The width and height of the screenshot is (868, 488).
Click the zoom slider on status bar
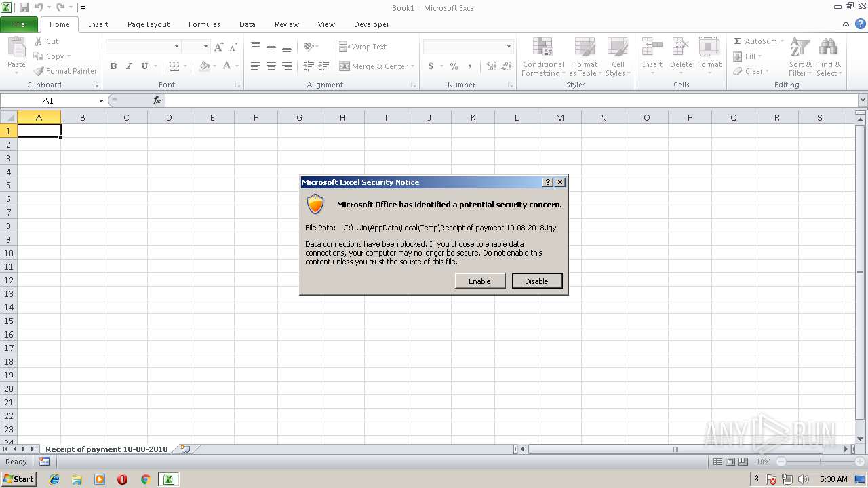pyautogui.click(x=819, y=462)
